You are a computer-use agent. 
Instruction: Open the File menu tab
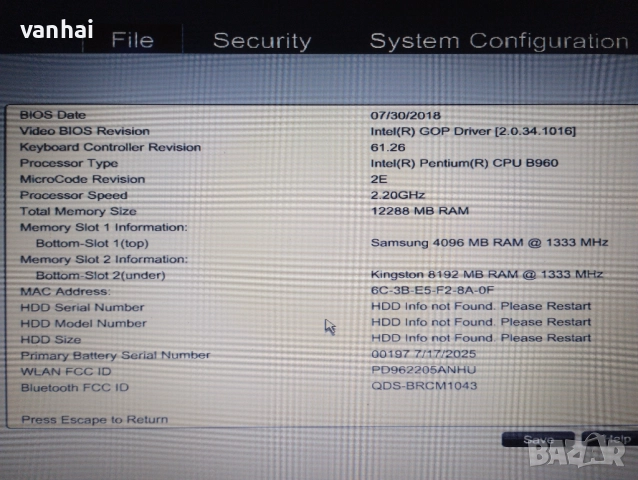tap(132, 40)
